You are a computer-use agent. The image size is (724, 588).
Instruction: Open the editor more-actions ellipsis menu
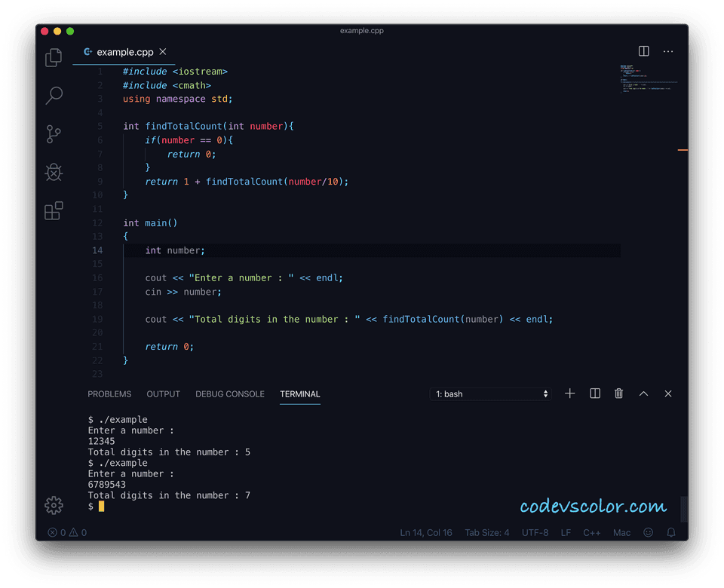[x=668, y=51]
